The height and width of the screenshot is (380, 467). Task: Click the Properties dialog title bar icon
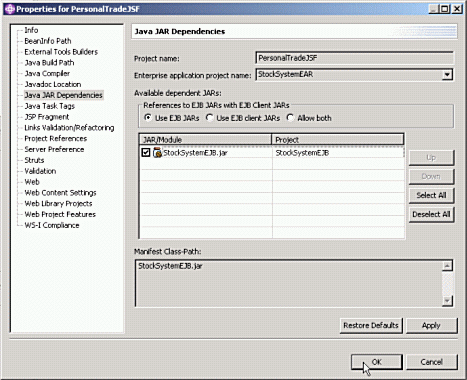10,9
